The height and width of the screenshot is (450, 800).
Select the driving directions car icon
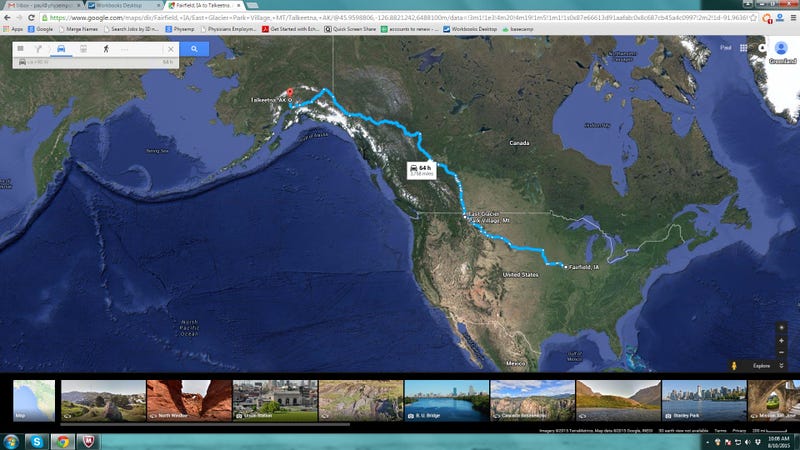point(61,49)
